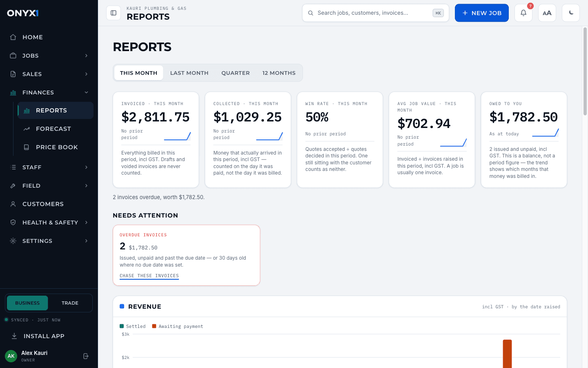Screen dimensions: 588x368
Task: Click the ONYX logo
Action: [x=23, y=13]
